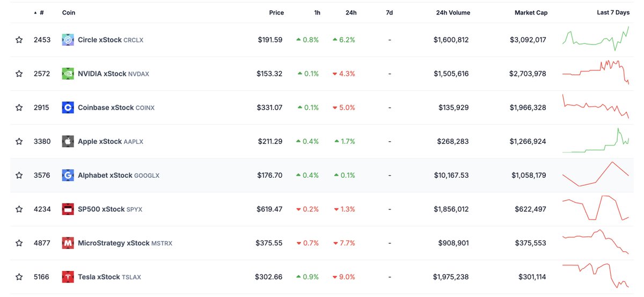Image resolution: width=644 pixels, height=297 pixels.
Task: Open Coinbase xStock COINX link
Action: point(116,107)
